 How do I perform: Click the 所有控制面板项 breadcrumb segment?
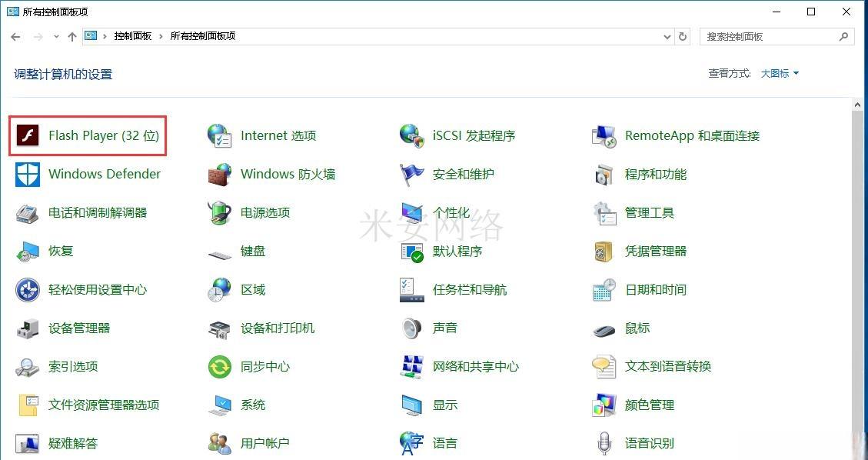click(203, 36)
